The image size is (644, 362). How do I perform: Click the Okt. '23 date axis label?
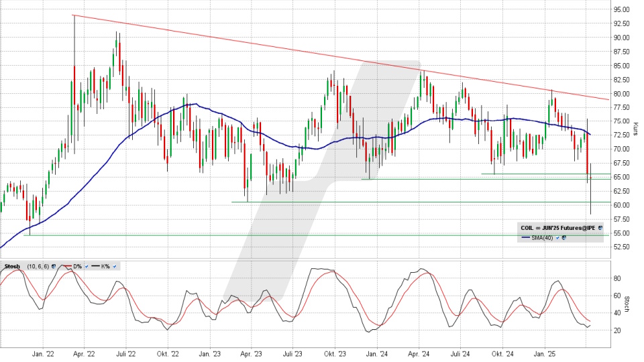[x=335, y=354]
